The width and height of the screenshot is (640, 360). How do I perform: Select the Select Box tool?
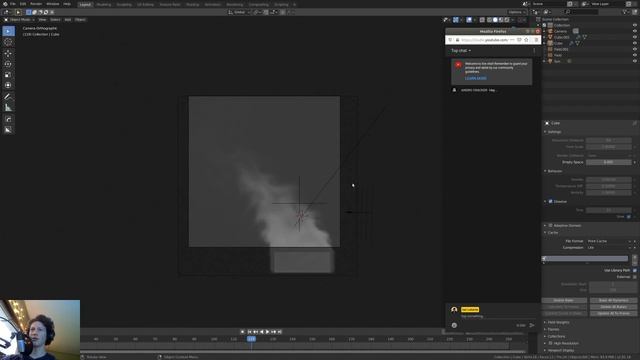pos(8,31)
